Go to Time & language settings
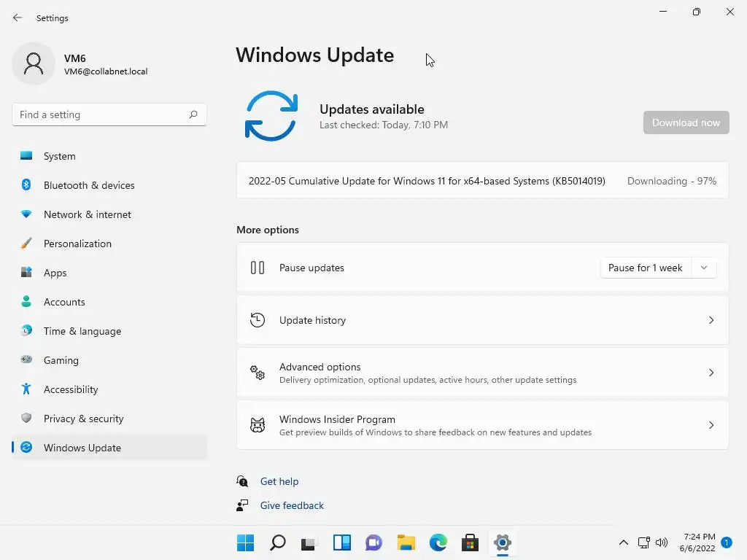This screenshot has height=560, width=747. (x=109, y=330)
